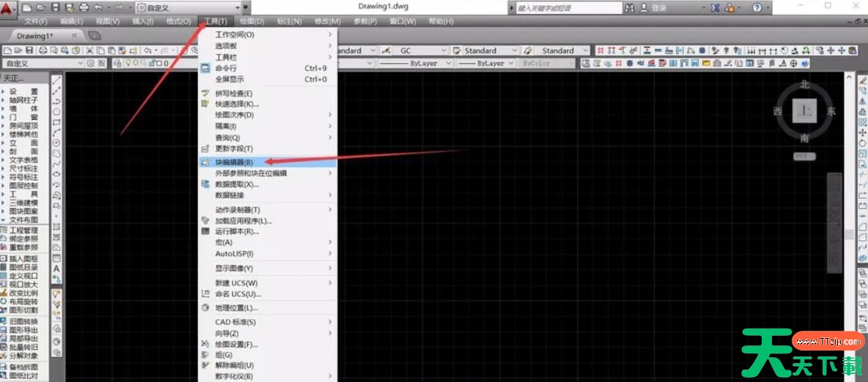
Task: Expand 轴网柱子 tree item
Action: click(3, 100)
